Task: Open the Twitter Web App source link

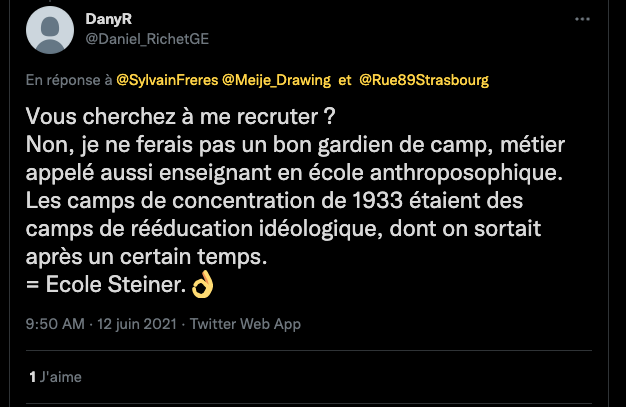Action: (245, 324)
